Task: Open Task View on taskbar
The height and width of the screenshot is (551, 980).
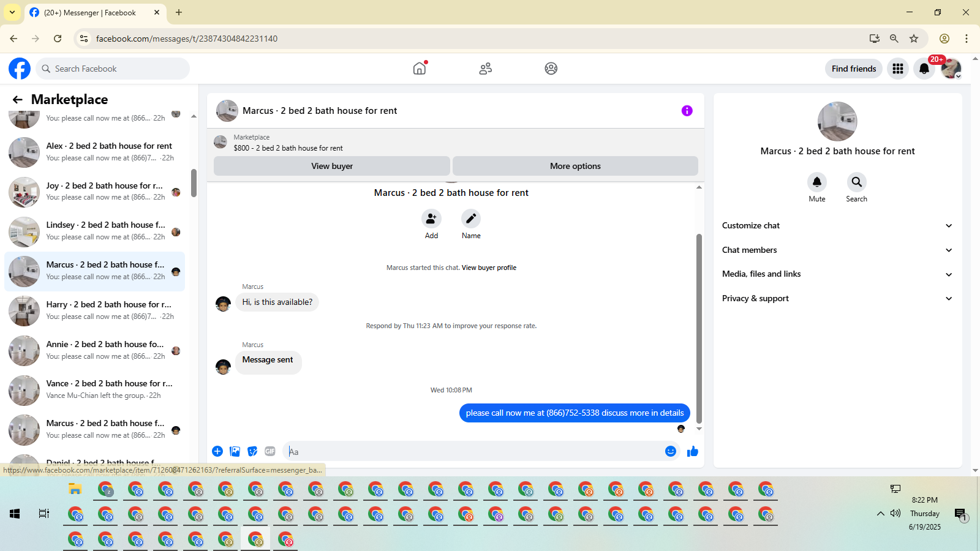Action: [x=44, y=514]
